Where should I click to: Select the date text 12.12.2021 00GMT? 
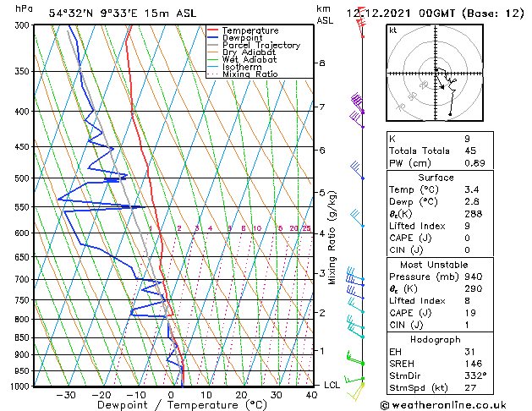pos(401,14)
